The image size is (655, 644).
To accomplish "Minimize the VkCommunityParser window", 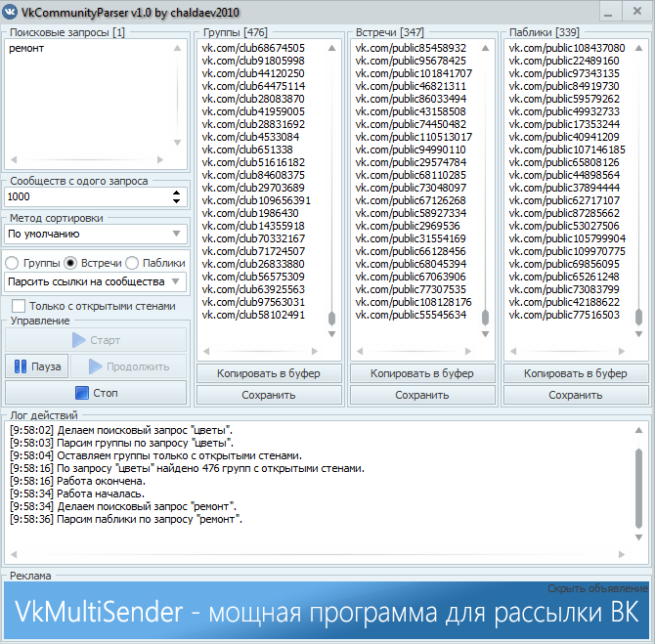I will click(606, 11).
